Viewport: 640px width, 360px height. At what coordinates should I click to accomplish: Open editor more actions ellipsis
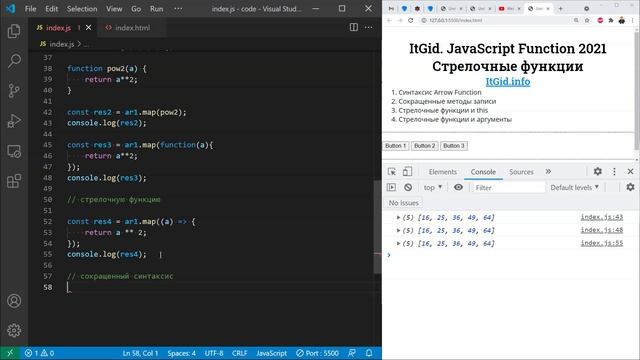point(369,27)
